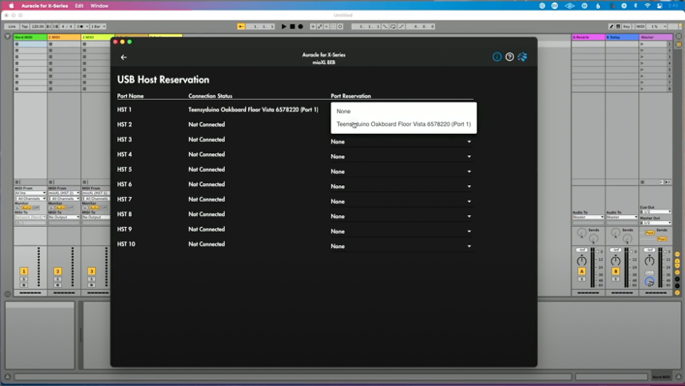Viewport: 685px width, 386px height.
Task: Open HST 10 port reservation dropdown
Action: coord(401,246)
